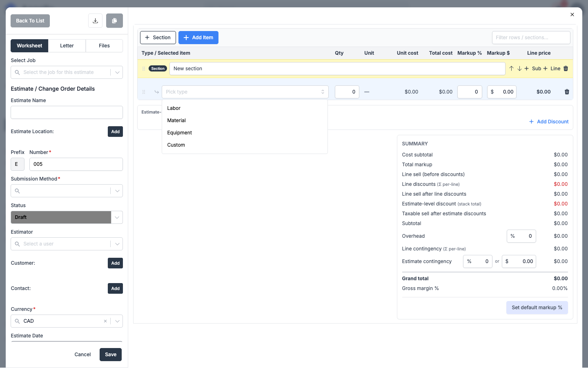
Task: Choose Labor from the type list
Action: [245, 108]
